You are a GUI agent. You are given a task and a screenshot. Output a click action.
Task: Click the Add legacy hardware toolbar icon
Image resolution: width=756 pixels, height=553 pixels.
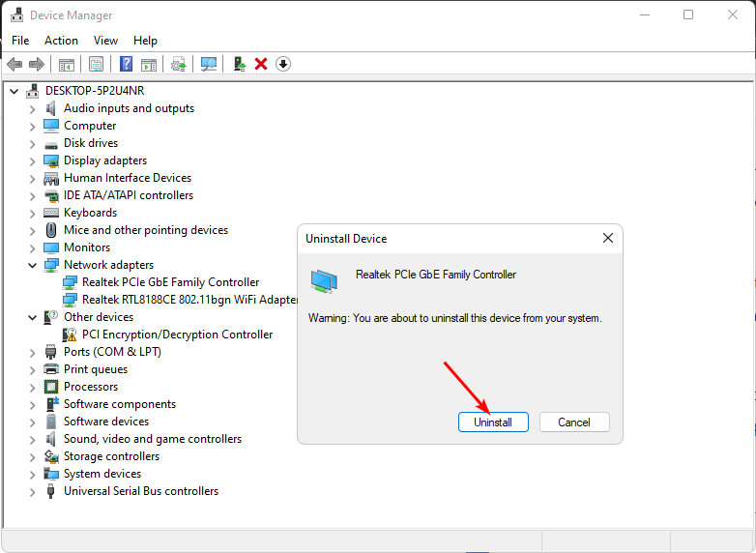click(240, 64)
